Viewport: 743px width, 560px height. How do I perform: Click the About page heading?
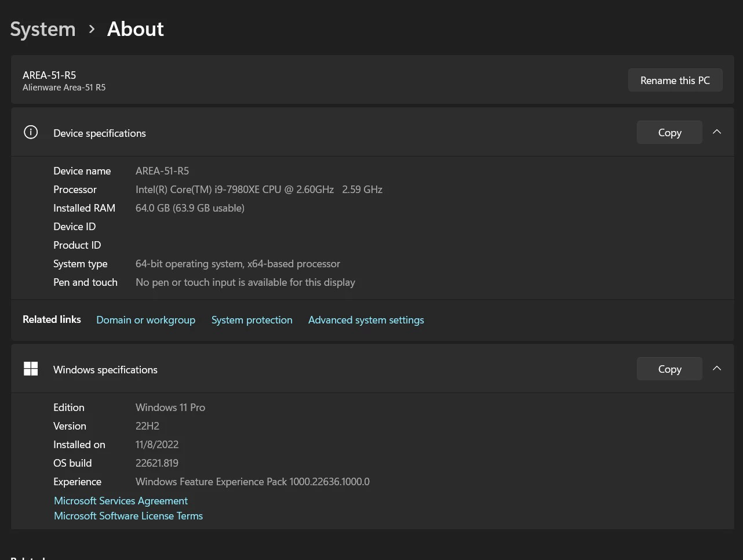click(136, 29)
